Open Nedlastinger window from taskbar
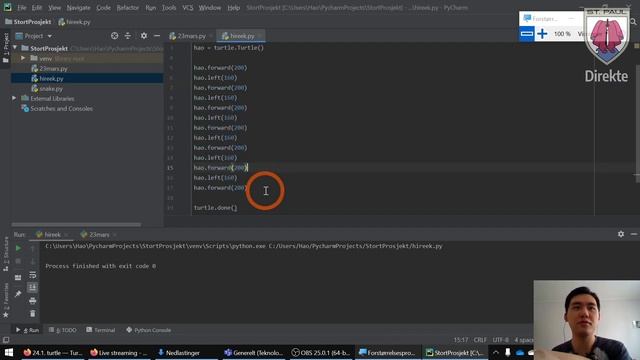 click(x=178, y=353)
